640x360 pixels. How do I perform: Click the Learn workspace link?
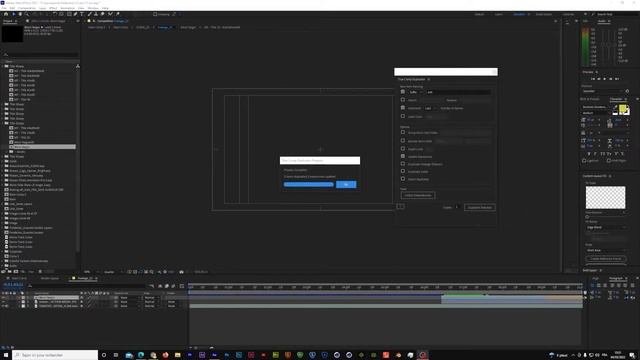(499, 14)
